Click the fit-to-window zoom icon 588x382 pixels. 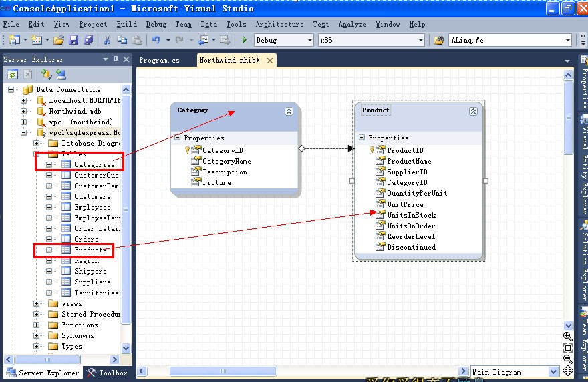click(x=568, y=348)
